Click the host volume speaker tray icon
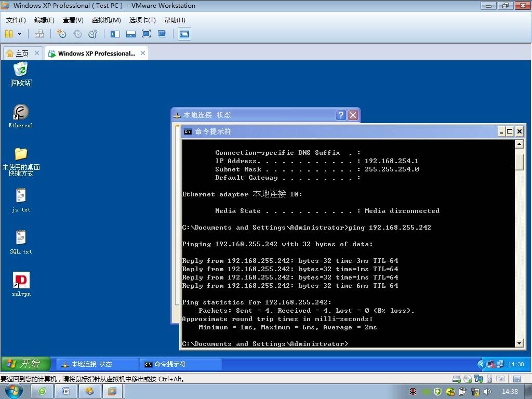This screenshot has width=532, height=399. point(487,392)
